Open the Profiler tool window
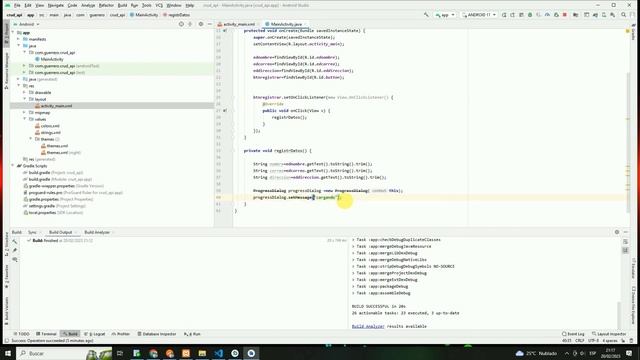The height and width of the screenshot is (360, 640). coord(121,334)
